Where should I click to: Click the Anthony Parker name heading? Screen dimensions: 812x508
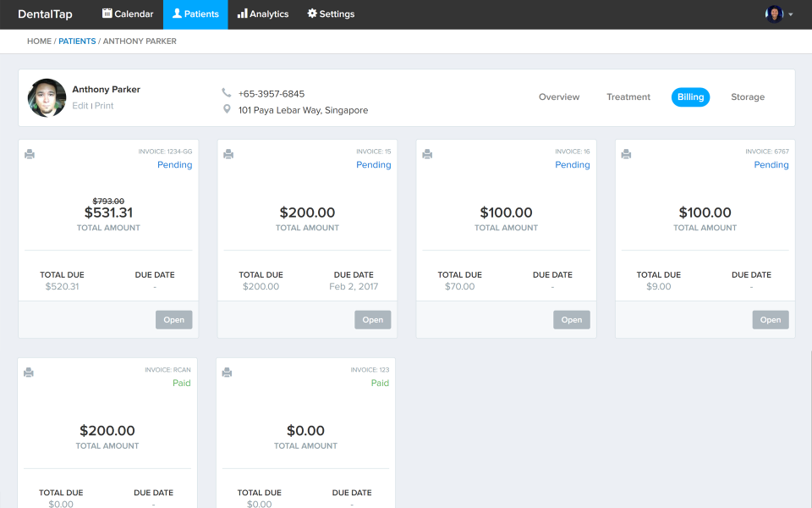point(107,89)
